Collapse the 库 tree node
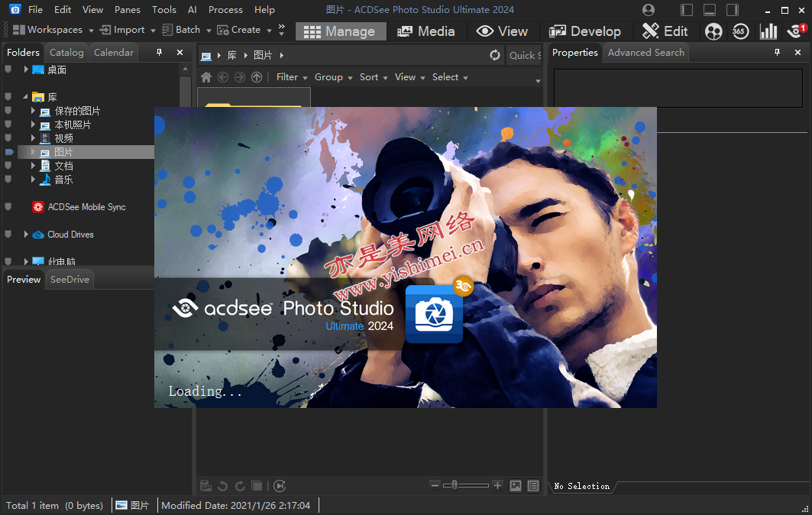812x515 pixels. (25, 97)
